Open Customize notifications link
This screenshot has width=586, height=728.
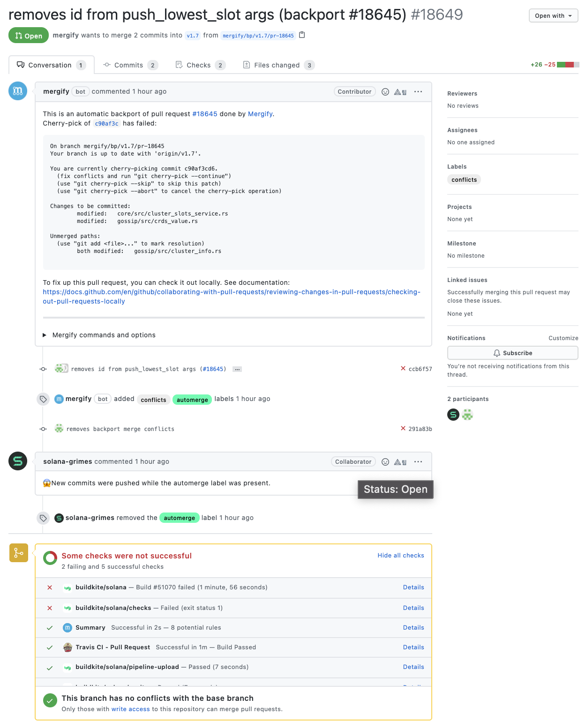563,338
